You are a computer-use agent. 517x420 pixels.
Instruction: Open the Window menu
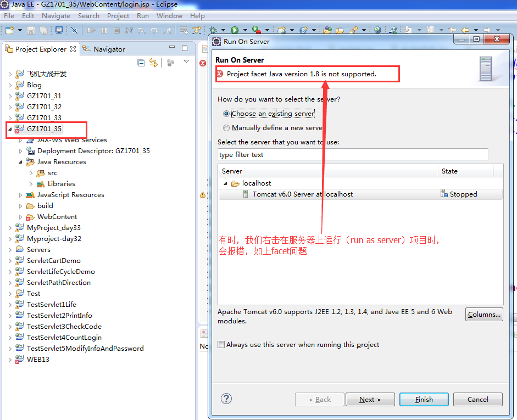pos(169,16)
